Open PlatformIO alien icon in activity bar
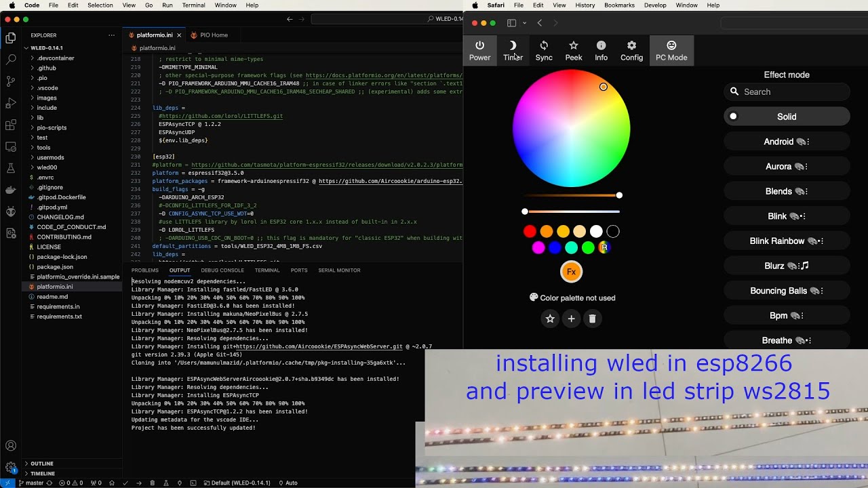 [x=11, y=211]
